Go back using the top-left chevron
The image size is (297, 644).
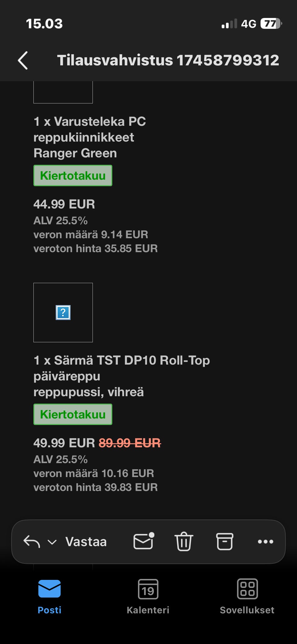(x=23, y=60)
